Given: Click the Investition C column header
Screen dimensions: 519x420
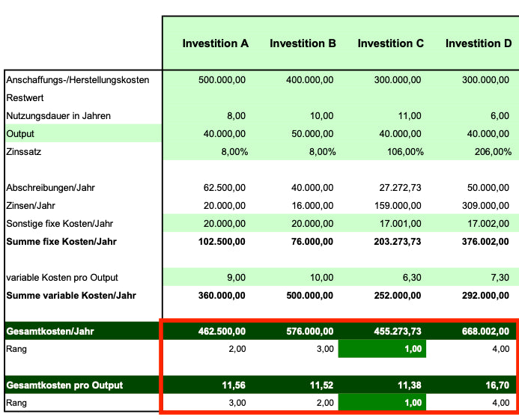Looking at the screenshot, I should click(390, 43).
